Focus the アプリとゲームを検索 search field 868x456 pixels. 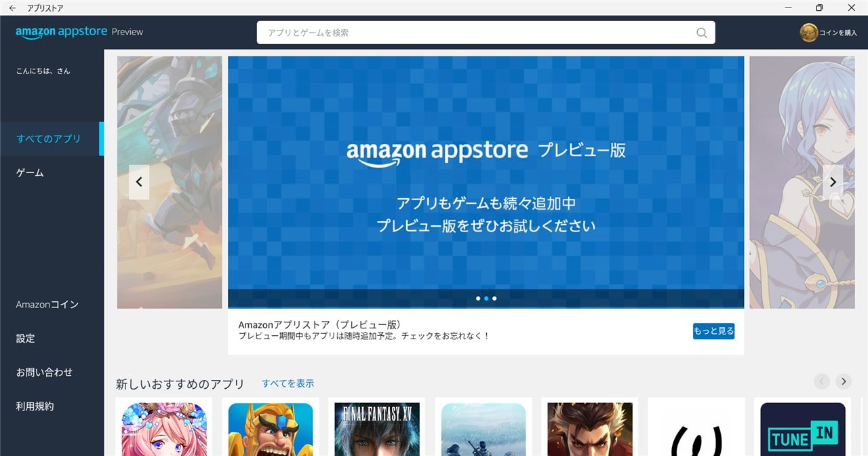click(x=486, y=33)
